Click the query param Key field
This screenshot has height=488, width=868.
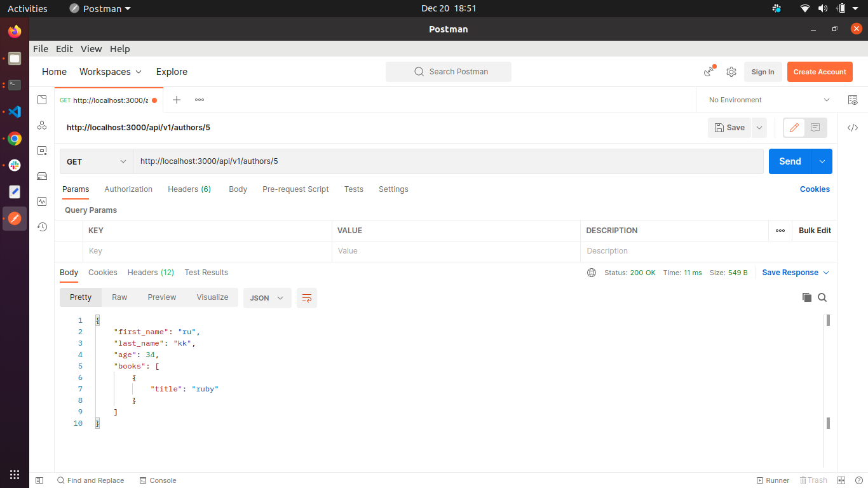(x=207, y=251)
